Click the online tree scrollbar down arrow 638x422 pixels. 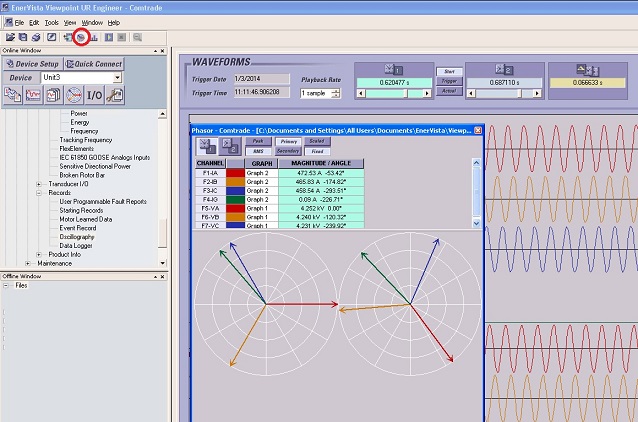162,263
